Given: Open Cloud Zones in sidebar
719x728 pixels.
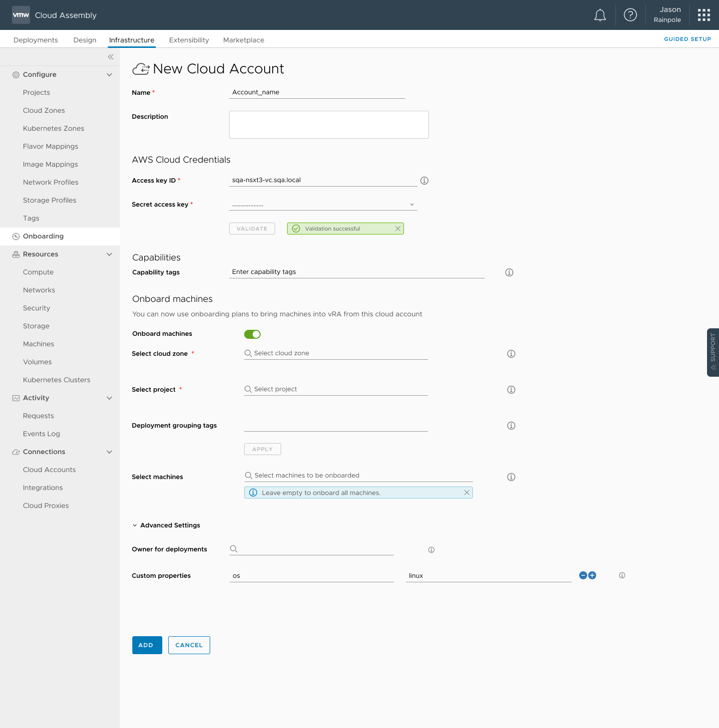Looking at the screenshot, I should pos(44,111).
